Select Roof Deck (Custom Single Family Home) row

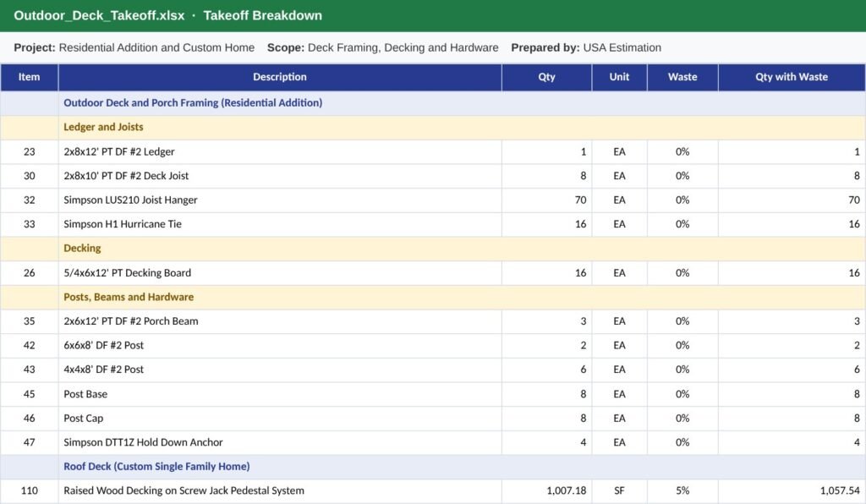tap(433, 467)
